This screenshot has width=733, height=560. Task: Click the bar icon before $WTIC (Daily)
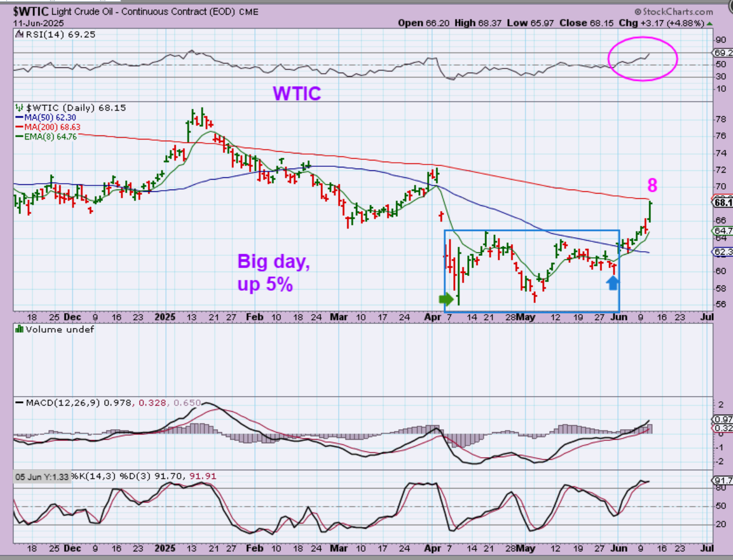tap(20, 108)
